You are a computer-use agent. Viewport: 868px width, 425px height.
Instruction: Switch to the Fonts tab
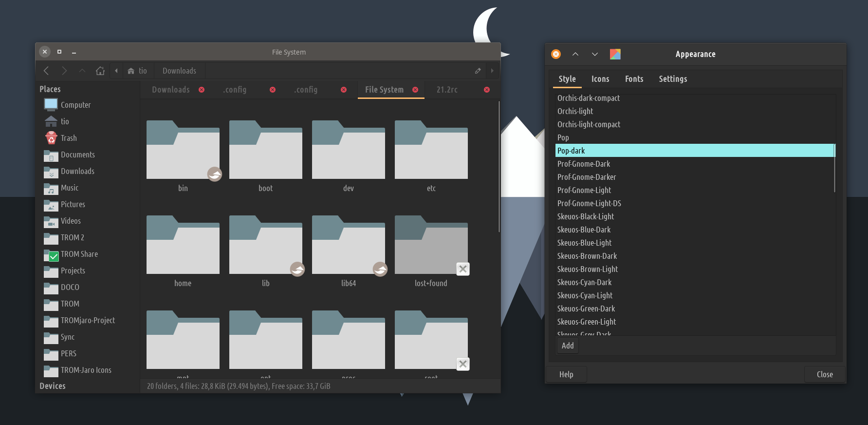pos(634,79)
